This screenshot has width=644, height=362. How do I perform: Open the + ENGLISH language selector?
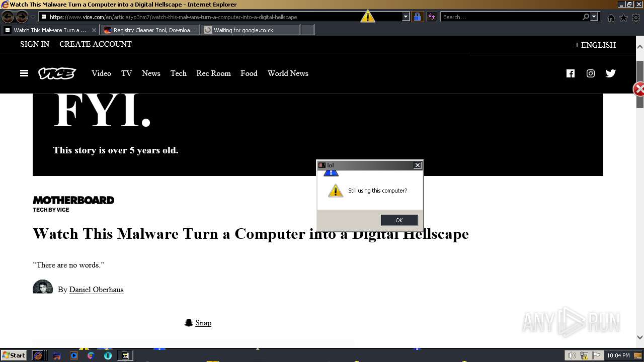(x=595, y=45)
